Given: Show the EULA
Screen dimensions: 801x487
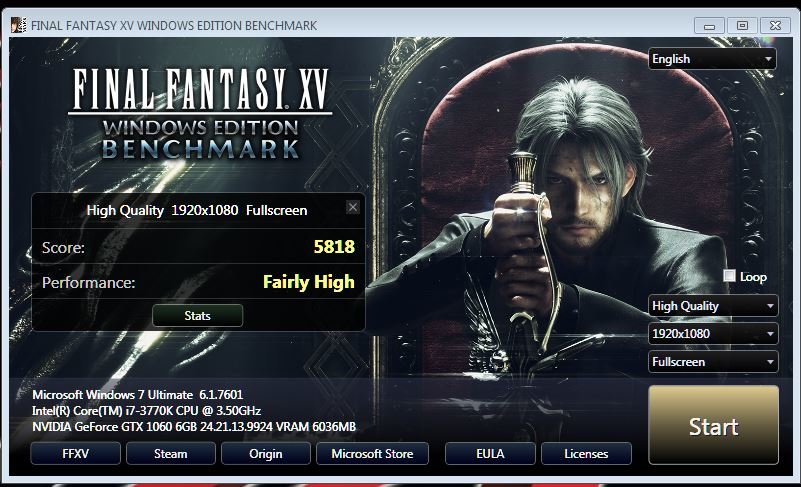Looking at the screenshot, I should click(490, 453).
